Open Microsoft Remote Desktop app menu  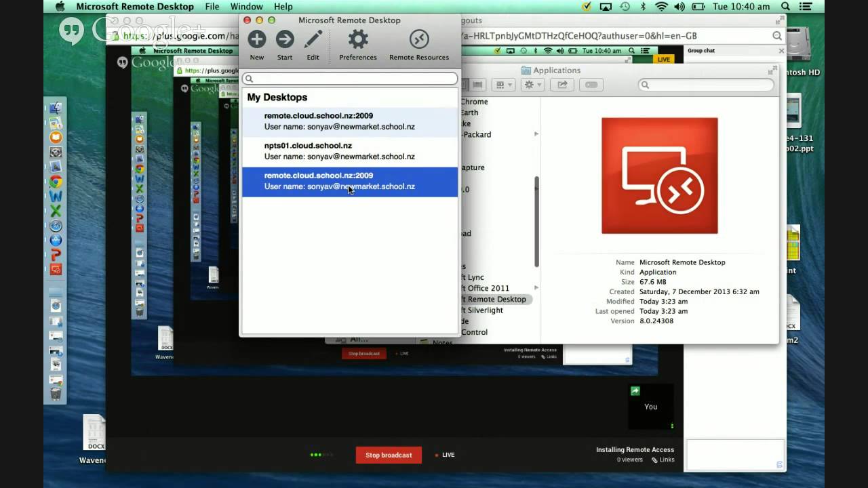click(135, 7)
